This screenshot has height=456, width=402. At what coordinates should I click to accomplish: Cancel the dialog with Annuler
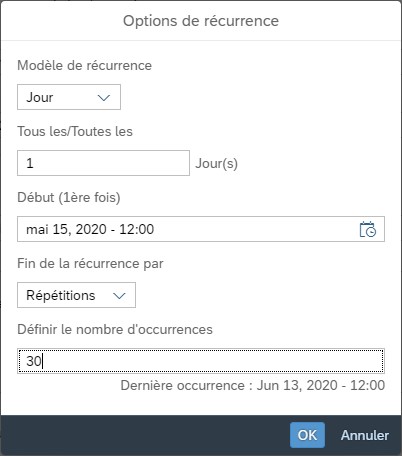[x=365, y=435]
